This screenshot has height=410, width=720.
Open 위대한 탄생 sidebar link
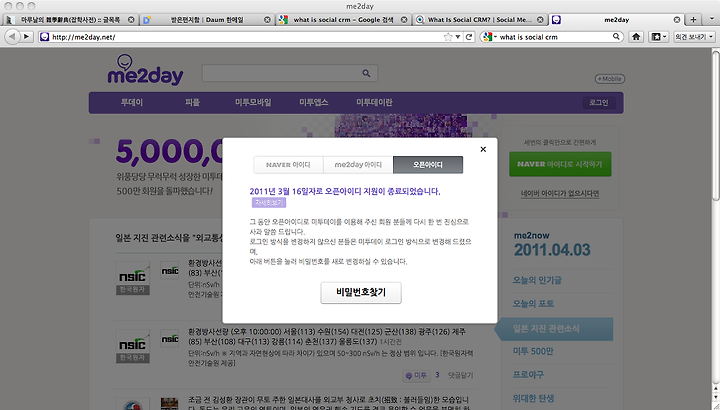(x=533, y=398)
